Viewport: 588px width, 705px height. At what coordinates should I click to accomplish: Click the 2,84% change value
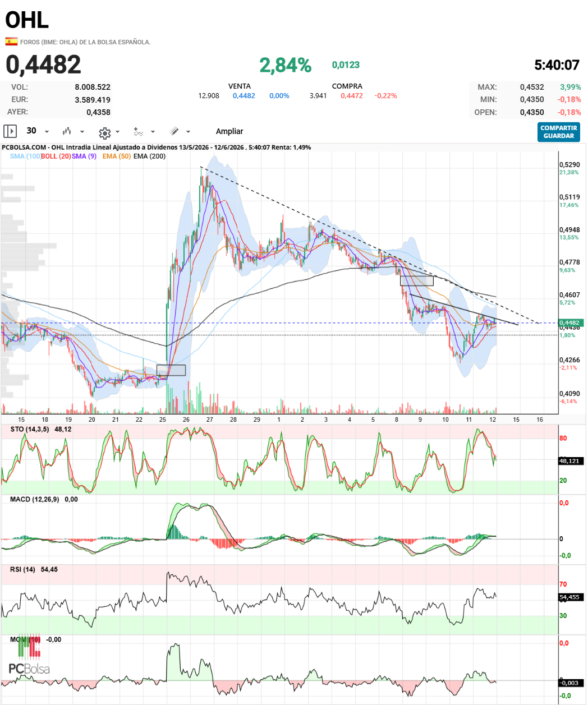(x=285, y=65)
